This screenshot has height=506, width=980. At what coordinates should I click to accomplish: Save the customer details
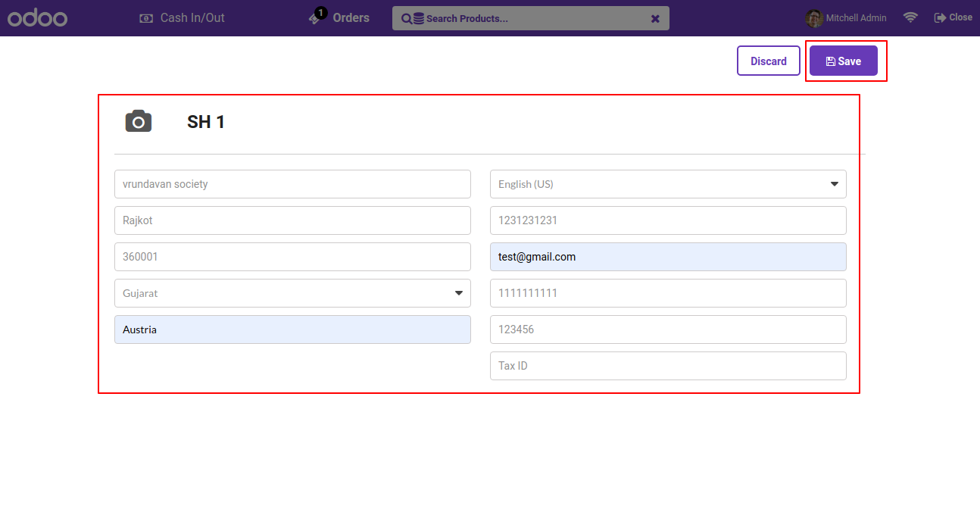pos(844,61)
